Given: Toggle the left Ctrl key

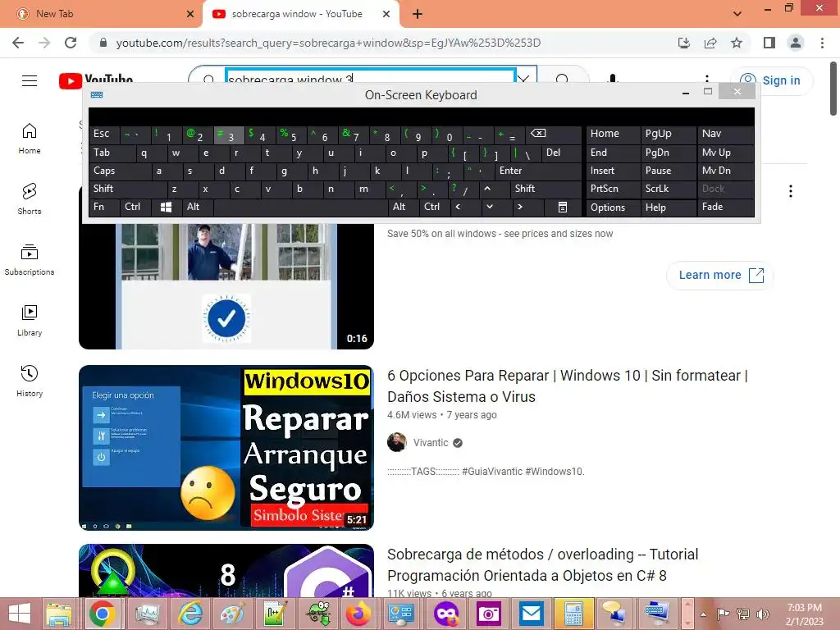Looking at the screenshot, I should point(135,208).
